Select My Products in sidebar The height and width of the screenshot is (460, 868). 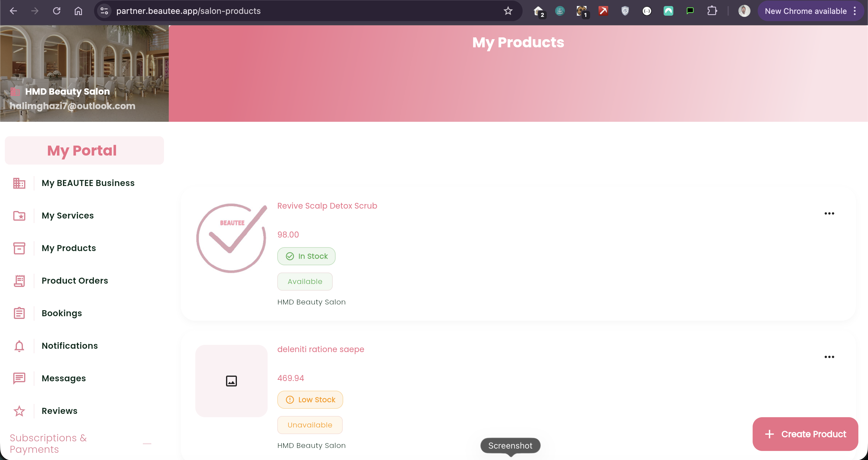tap(69, 248)
